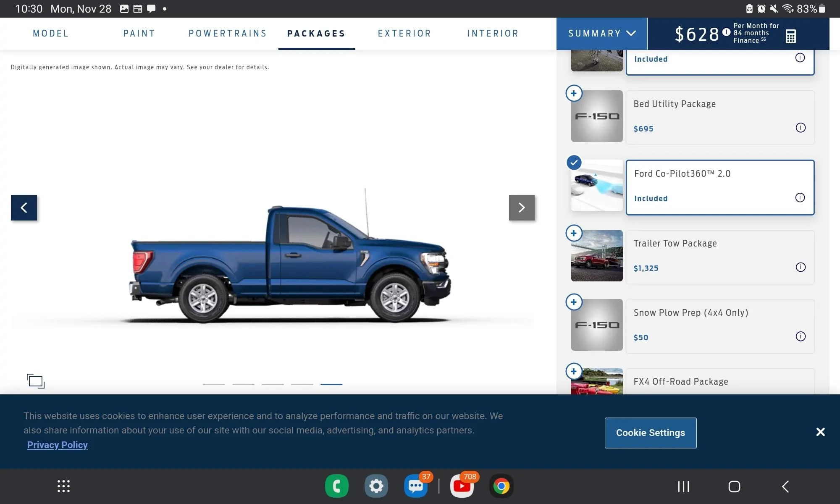Add Snow Plow Prep with plus toggle
This screenshot has width=840, height=504.
[574, 302]
